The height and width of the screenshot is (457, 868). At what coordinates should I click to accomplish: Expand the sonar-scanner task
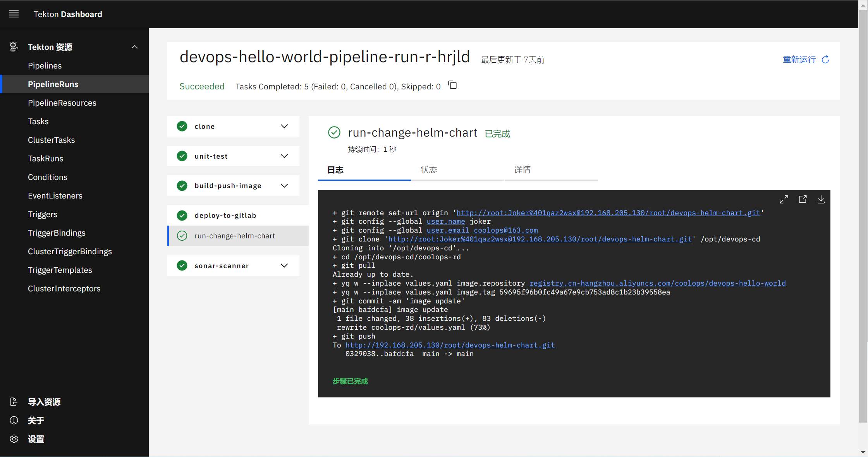284,265
